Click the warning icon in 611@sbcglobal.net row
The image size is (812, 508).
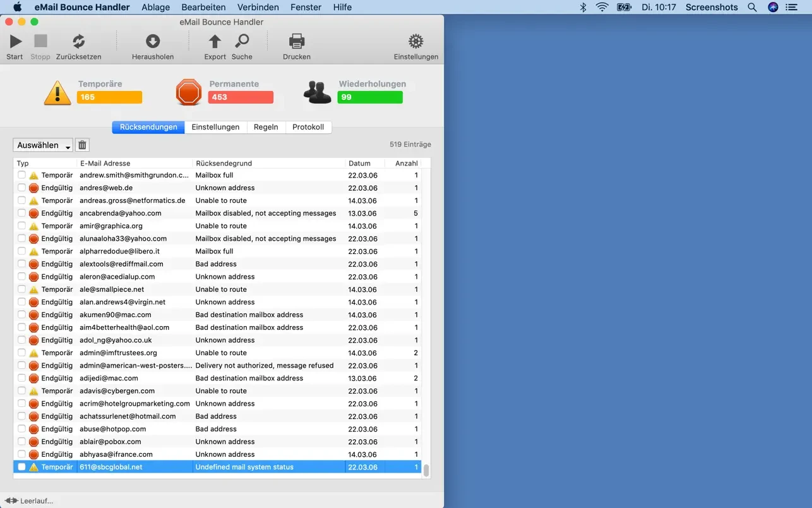click(x=34, y=468)
